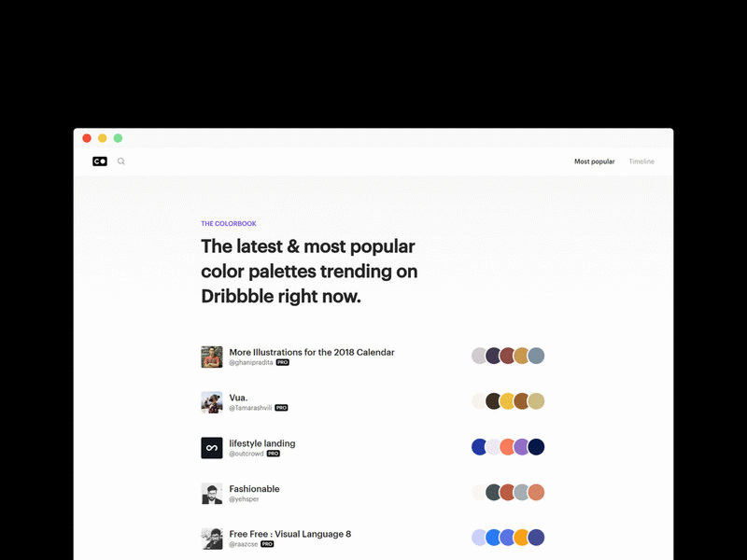Click the infinity avatar icon for lifestyle landing
The width and height of the screenshot is (747, 560).
(x=211, y=446)
